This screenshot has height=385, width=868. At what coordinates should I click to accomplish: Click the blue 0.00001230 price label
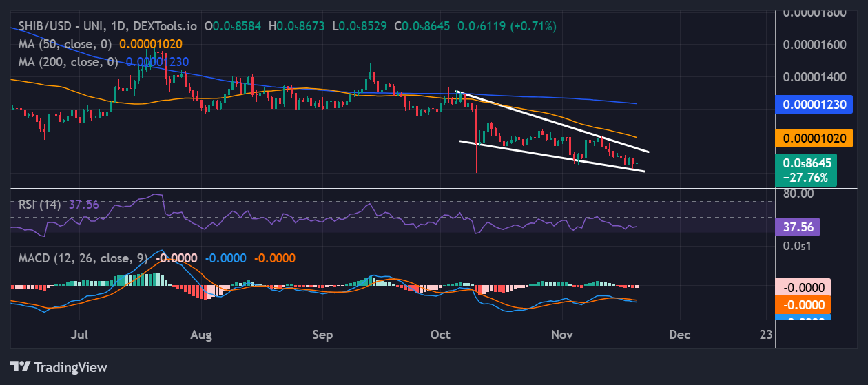(814, 105)
